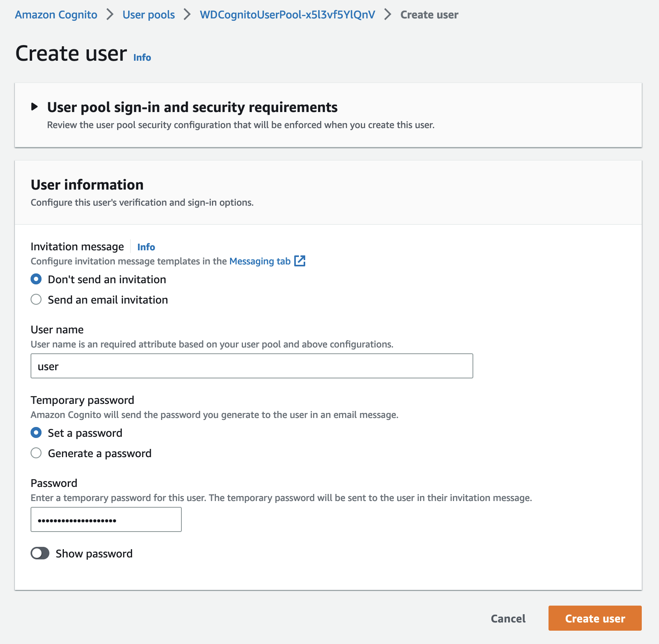
Task: Open Messaging tab via the external link icon
Action: [x=300, y=261]
